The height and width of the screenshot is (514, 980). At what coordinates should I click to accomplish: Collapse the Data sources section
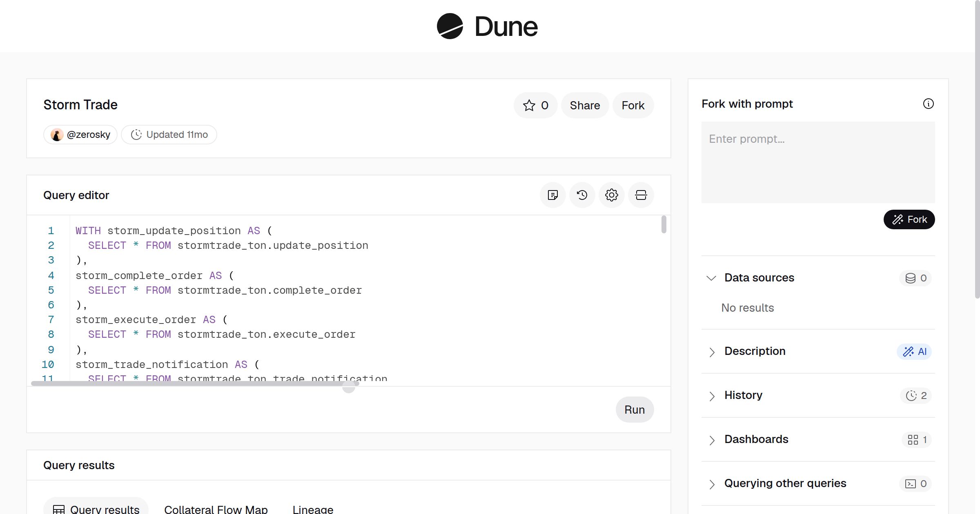711,278
